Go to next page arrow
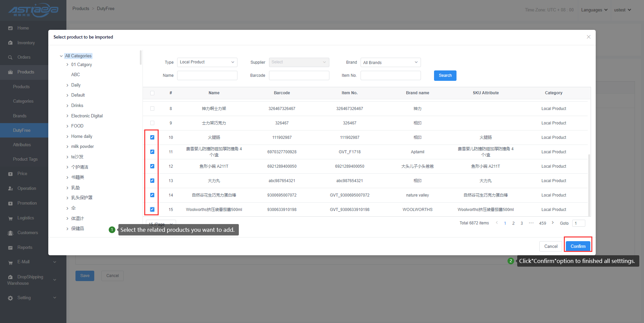 552,223
